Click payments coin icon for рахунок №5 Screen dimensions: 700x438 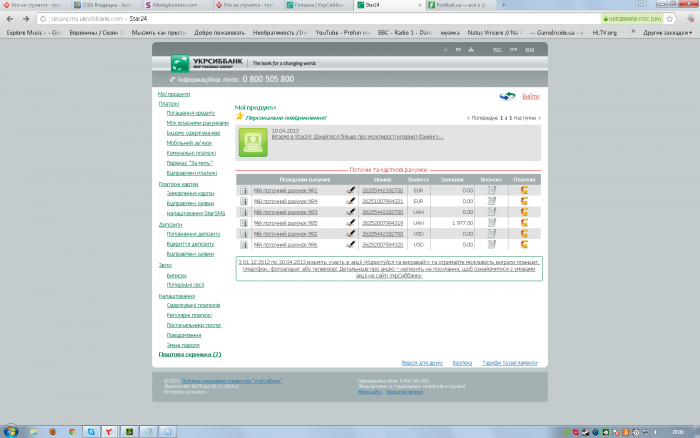coord(524,222)
